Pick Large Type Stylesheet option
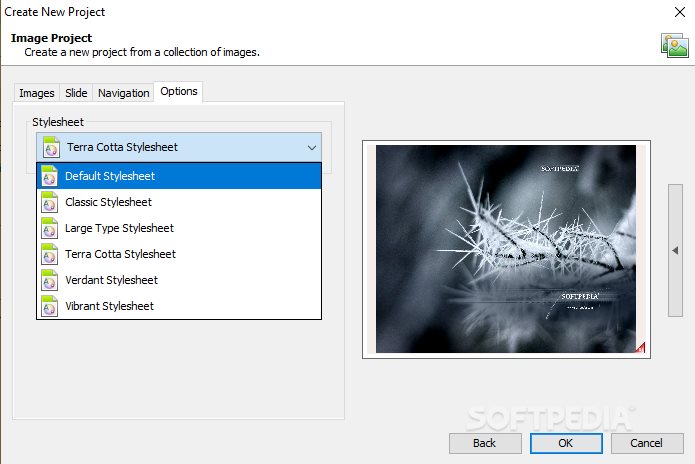 point(179,228)
